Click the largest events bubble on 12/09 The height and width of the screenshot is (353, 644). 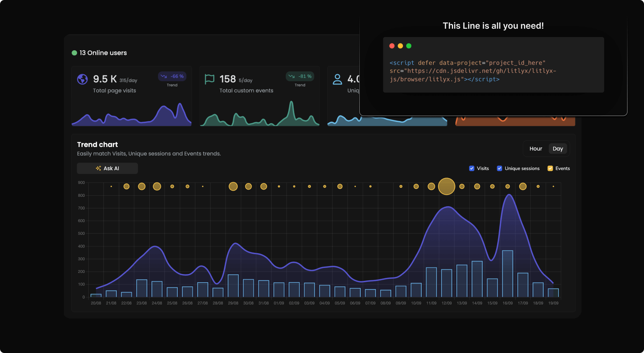coord(447,186)
